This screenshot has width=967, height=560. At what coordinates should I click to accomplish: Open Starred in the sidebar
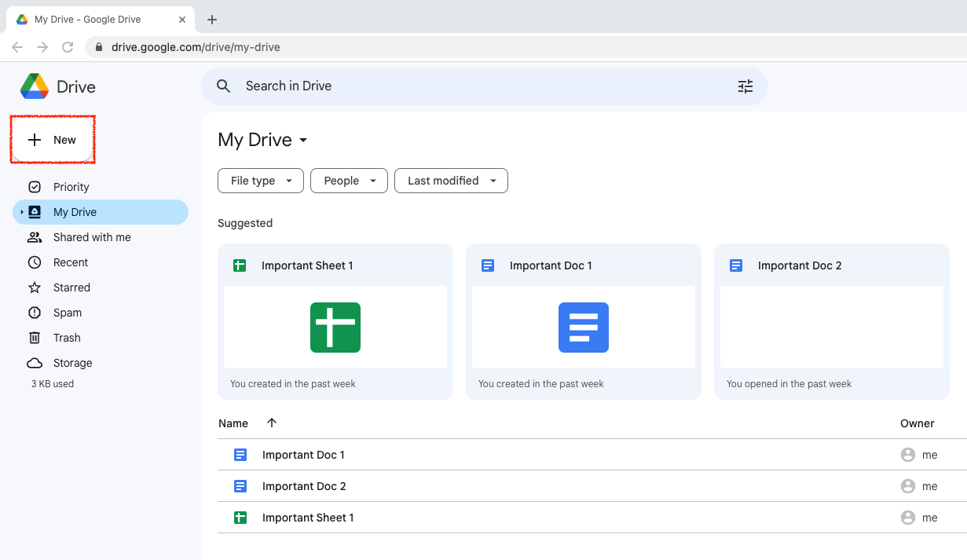(x=101, y=287)
